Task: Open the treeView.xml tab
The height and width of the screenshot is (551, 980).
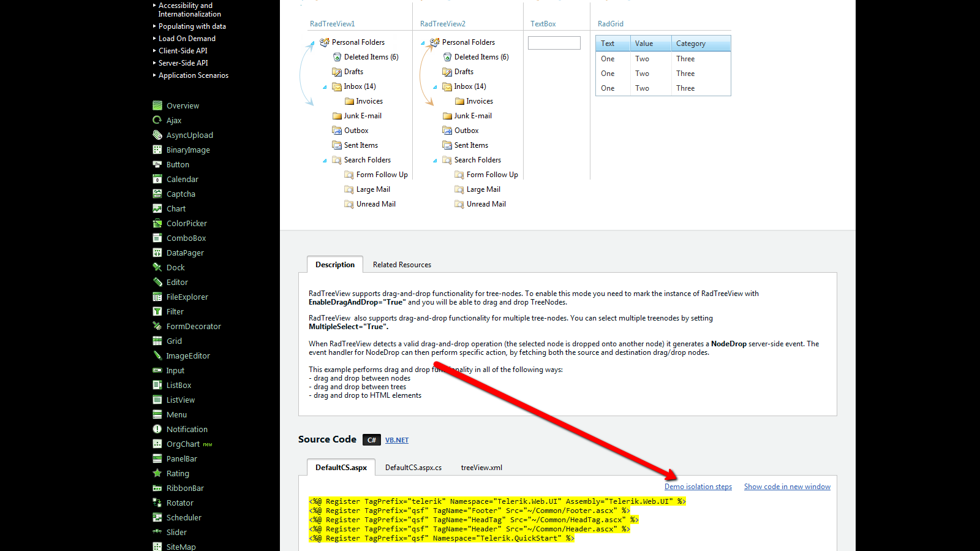Action: (481, 468)
